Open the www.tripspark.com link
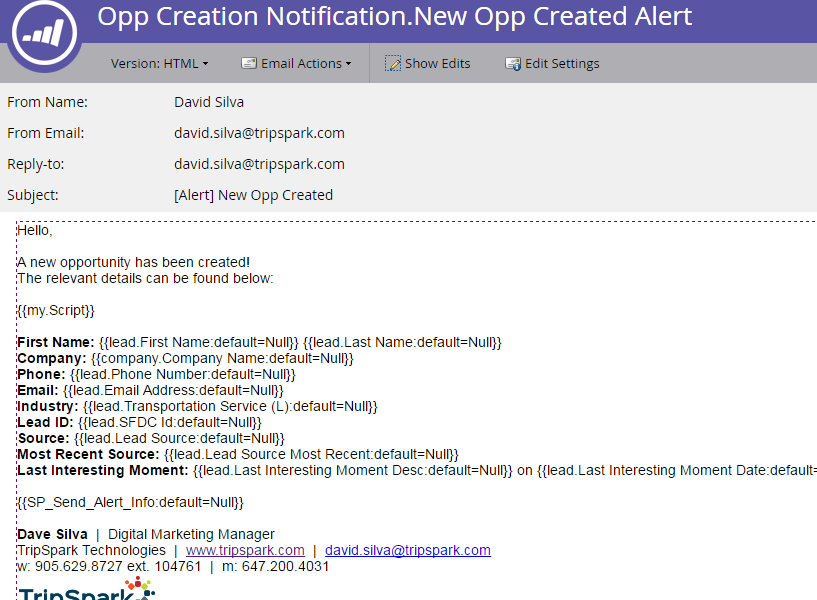The height and width of the screenshot is (600, 817). tap(245, 551)
